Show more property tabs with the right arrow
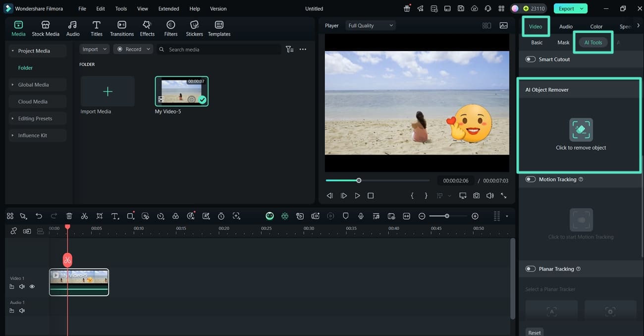 click(x=638, y=26)
